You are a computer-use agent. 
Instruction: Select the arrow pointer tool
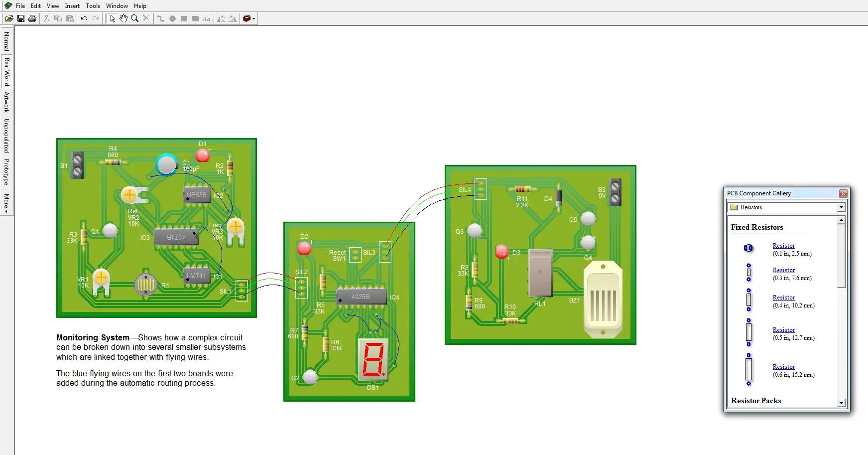[x=113, y=18]
